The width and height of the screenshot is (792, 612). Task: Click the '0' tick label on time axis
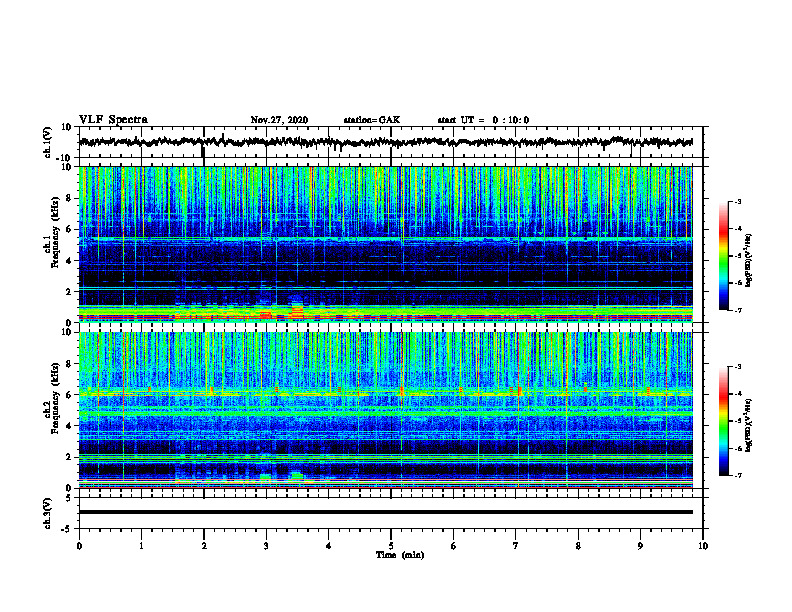[x=79, y=546]
